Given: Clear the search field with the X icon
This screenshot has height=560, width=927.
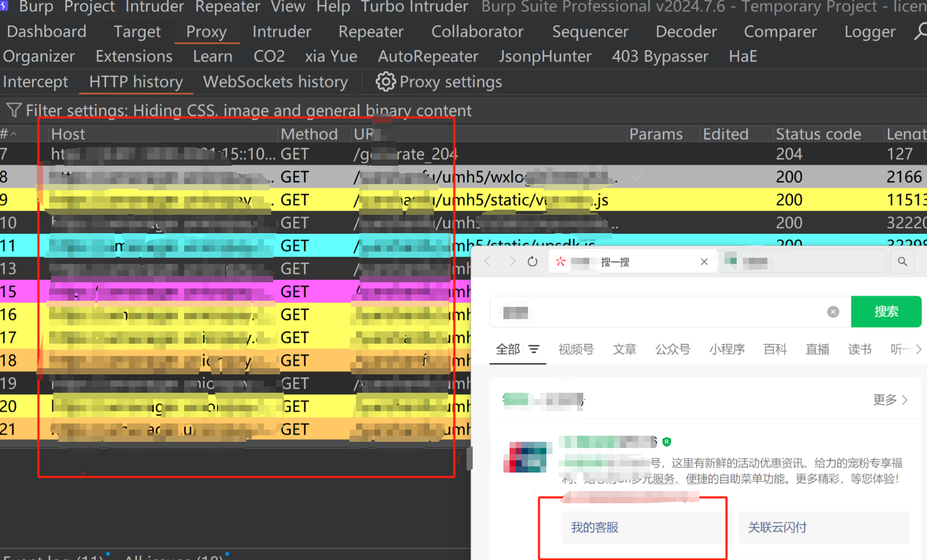Looking at the screenshot, I should (x=833, y=312).
